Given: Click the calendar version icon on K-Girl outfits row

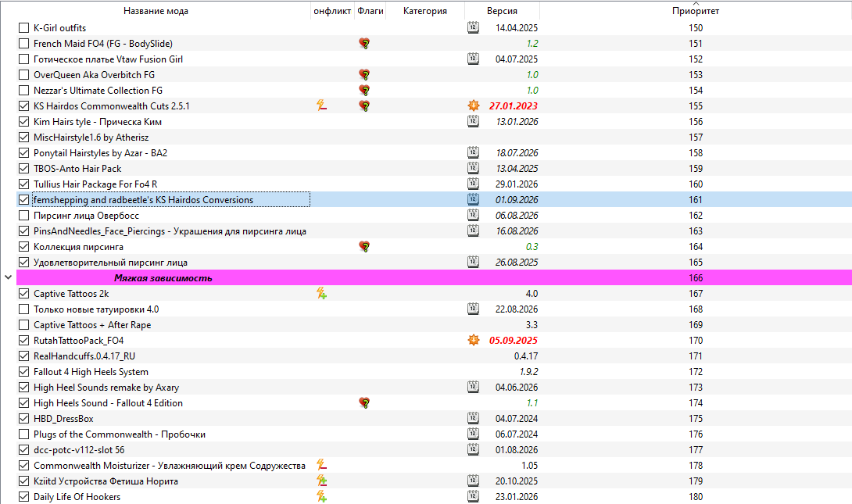Looking at the screenshot, I should coord(473,27).
